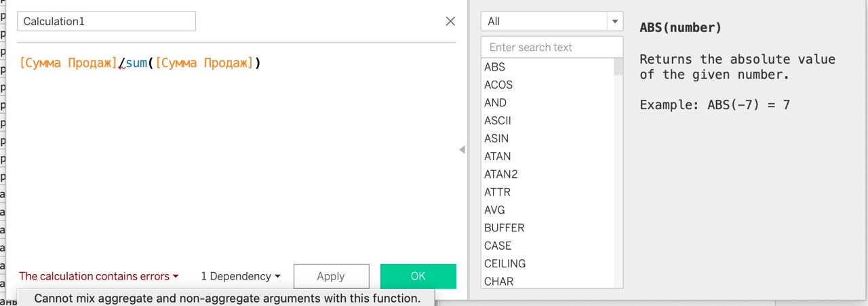Select the ATTR function
The image size is (868, 306).
498,192
